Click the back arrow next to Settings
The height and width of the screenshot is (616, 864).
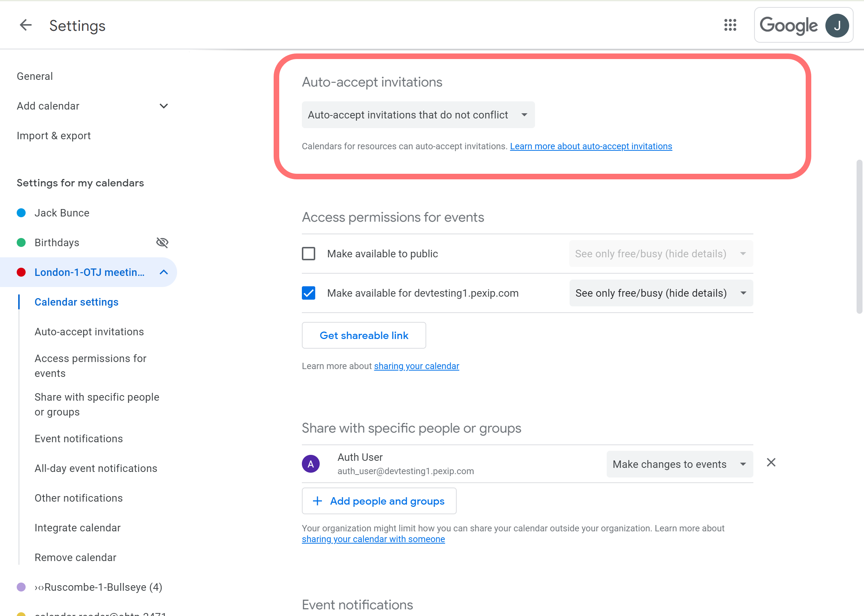pos(25,25)
